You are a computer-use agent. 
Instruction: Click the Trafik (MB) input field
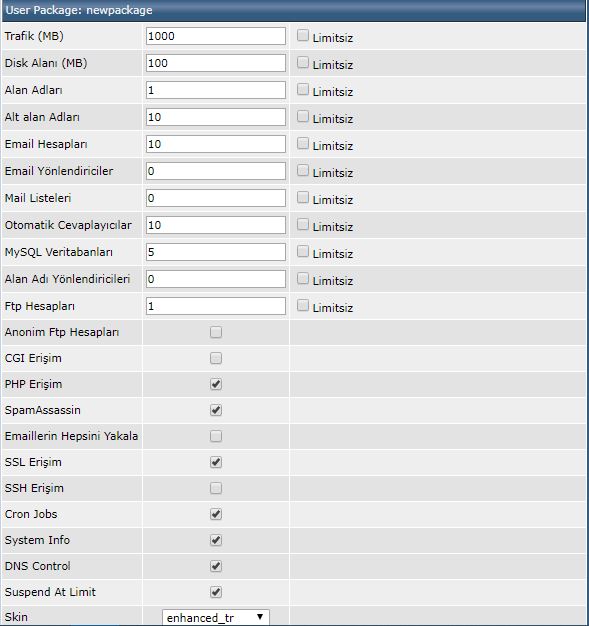point(216,36)
